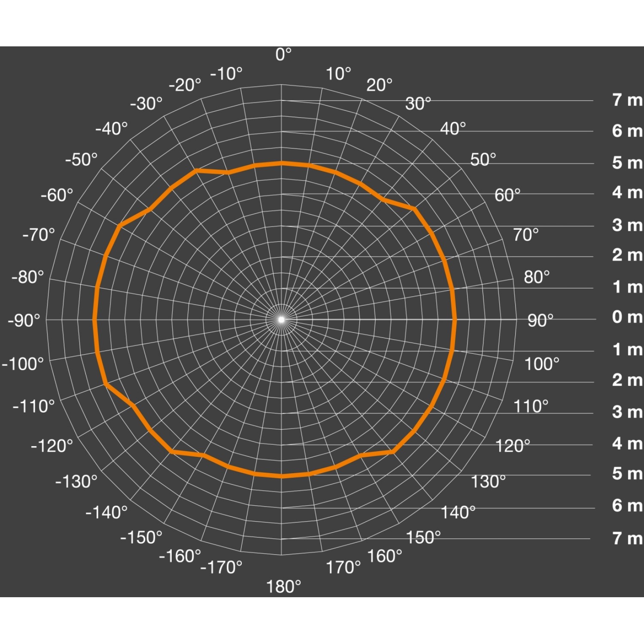Click the bottommost 7 m distance label
The height and width of the screenshot is (644, 644).
click(627, 538)
